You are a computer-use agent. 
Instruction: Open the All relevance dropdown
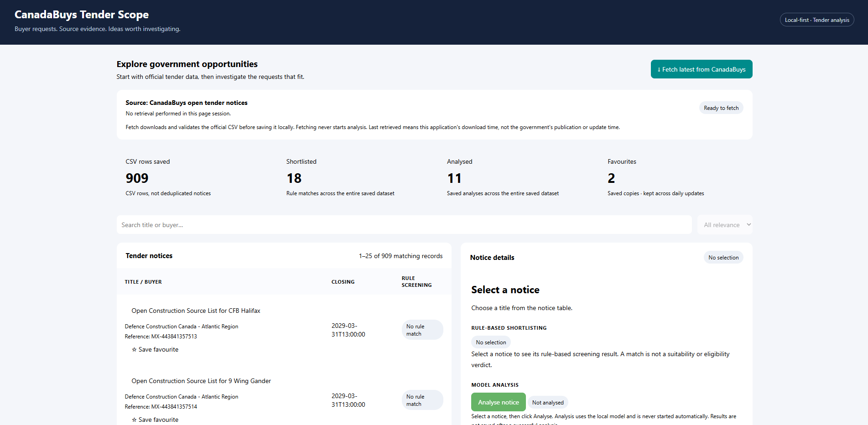point(725,225)
